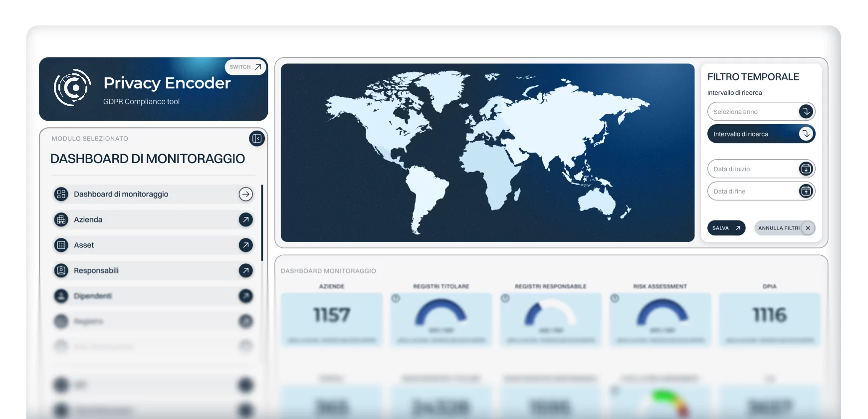Click the world map panel
The image size is (868, 419).
pos(487,153)
